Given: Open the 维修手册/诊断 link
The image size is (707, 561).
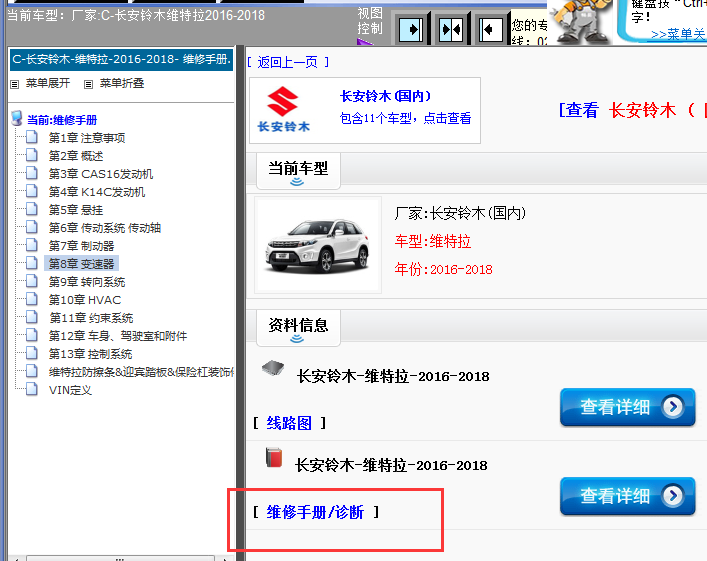Looking at the screenshot, I should [x=315, y=512].
